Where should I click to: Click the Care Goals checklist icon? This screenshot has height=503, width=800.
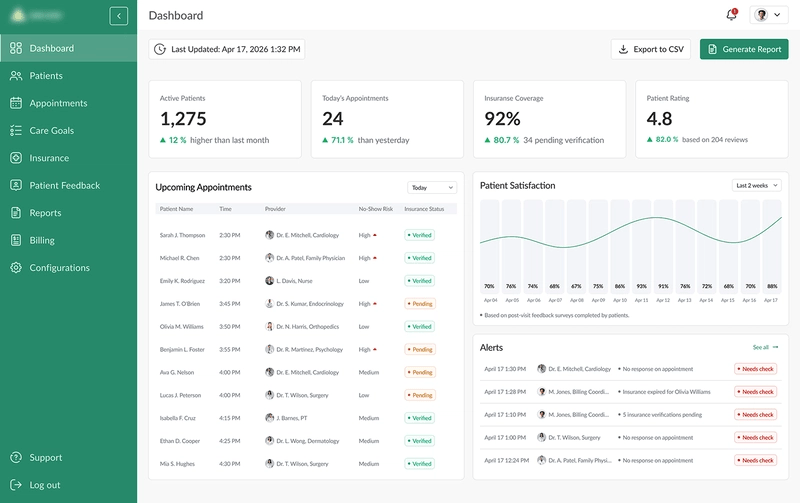tap(16, 131)
